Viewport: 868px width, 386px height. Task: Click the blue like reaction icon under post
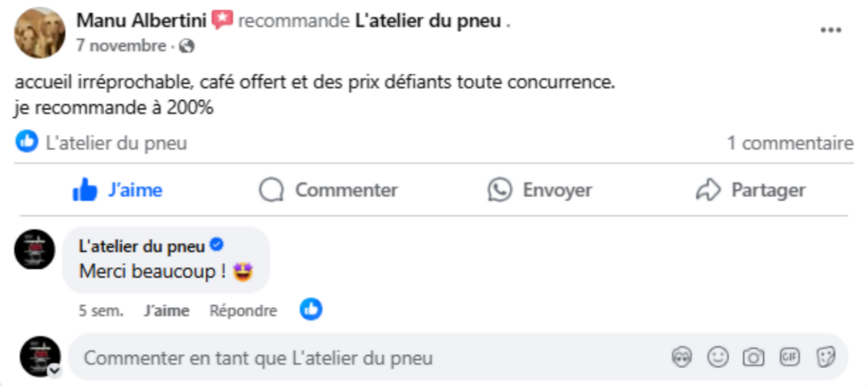[x=27, y=142]
